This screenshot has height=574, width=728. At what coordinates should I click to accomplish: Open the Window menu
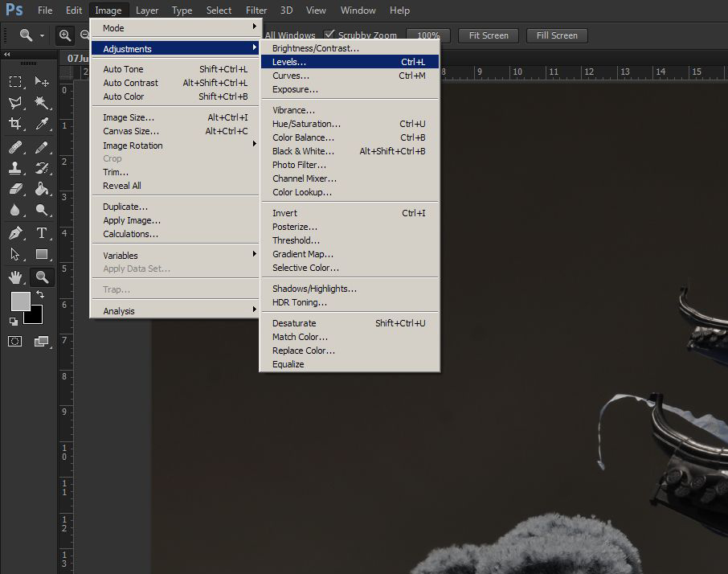(358, 10)
